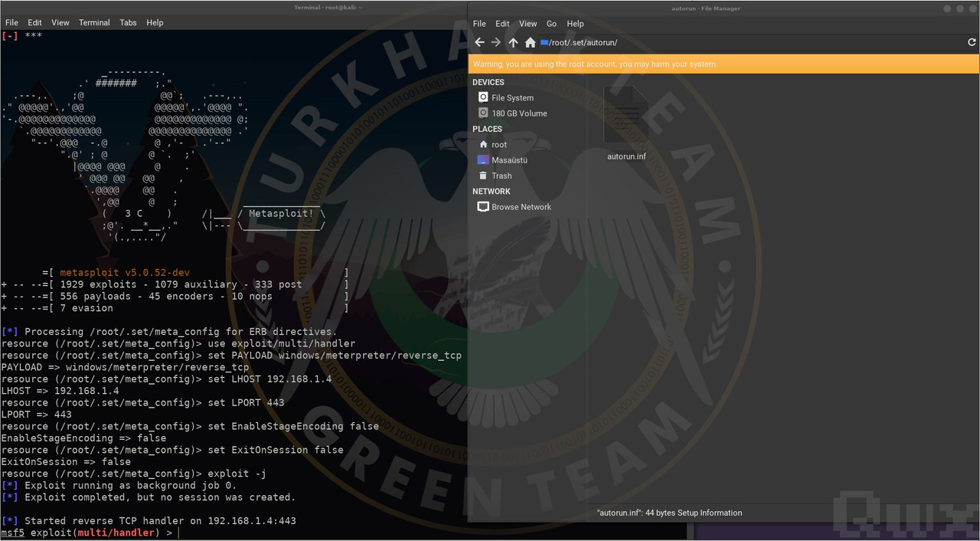Open the Go menu in File Manager
980x541 pixels.
coord(551,24)
